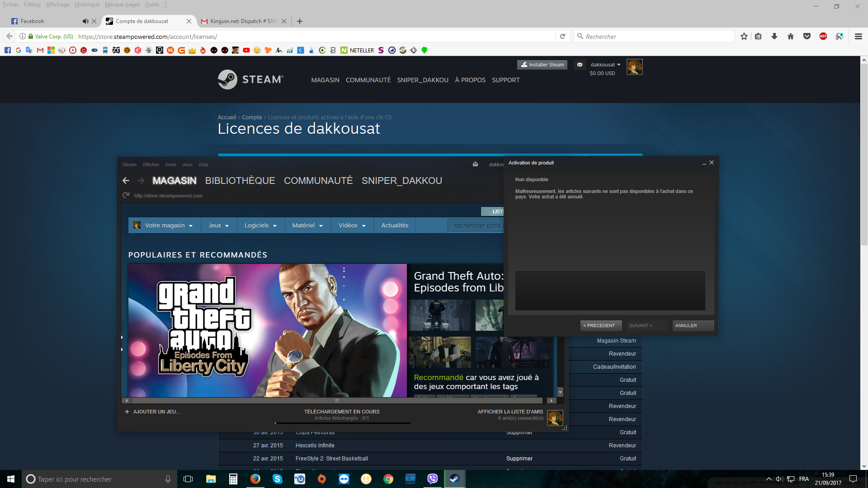Click Afficher la liste d'amis
This screenshot has width=868, height=488.
[510, 412]
